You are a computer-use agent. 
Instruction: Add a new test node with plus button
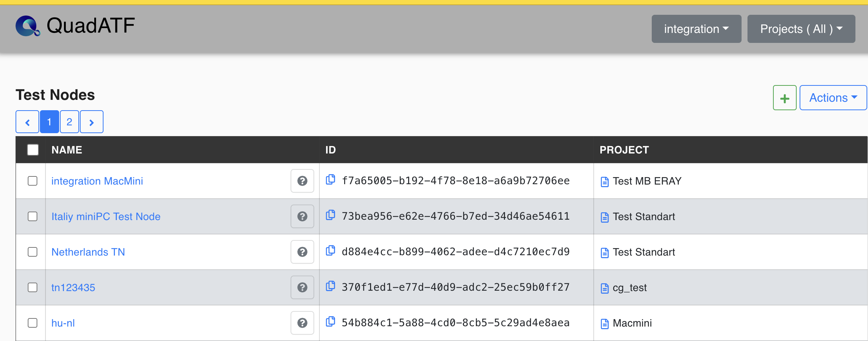(785, 98)
